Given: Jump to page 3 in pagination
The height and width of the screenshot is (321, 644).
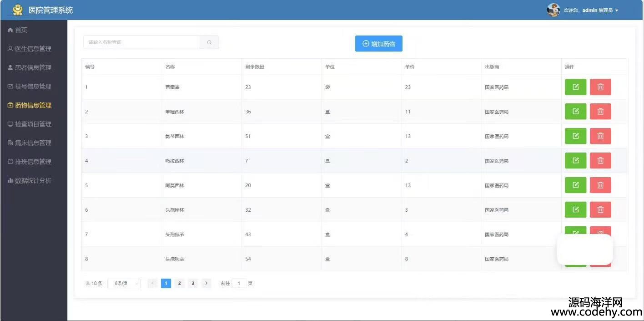Looking at the screenshot, I should tap(193, 283).
